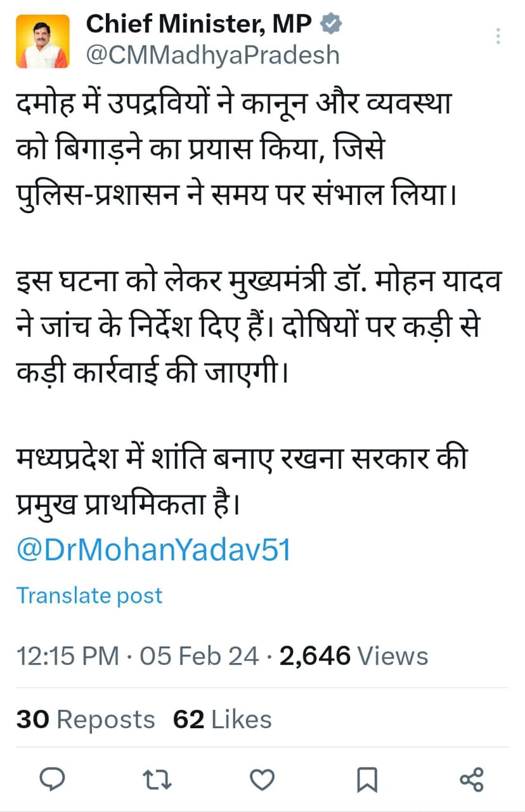Viewport: 525px width, 812px height.
Task: Like the post with heart icon
Action: pyautogui.click(x=262, y=779)
